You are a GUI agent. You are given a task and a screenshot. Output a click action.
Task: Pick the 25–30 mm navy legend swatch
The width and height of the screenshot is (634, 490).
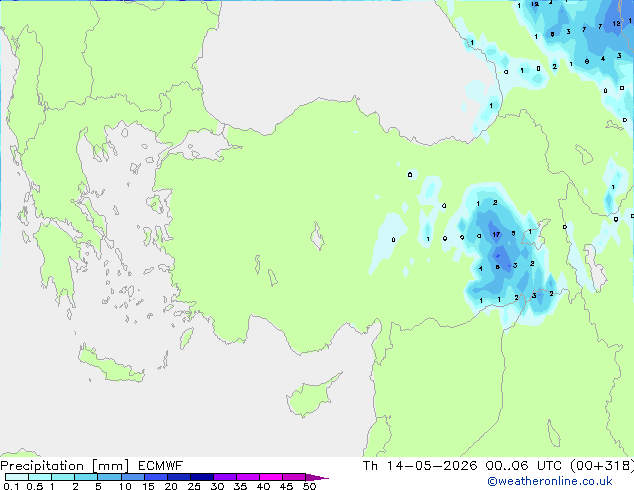click(x=202, y=477)
